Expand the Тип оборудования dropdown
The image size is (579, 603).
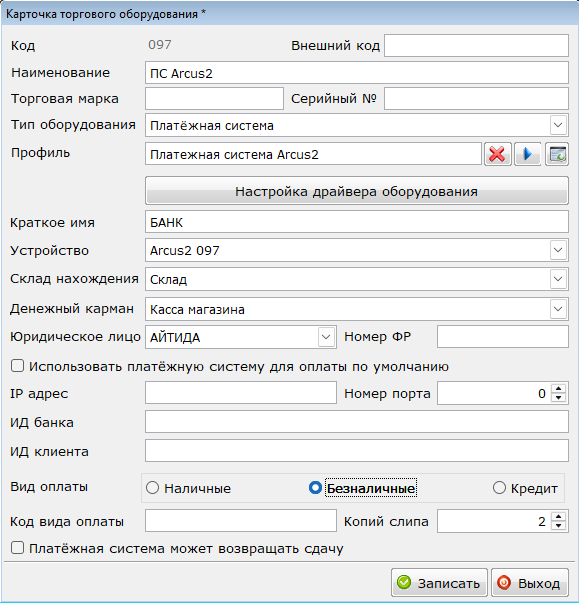(x=558, y=125)
